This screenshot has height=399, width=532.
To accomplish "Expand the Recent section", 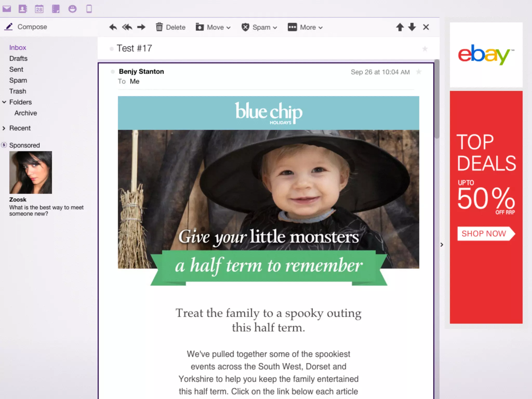I will [x=4, y=128].
